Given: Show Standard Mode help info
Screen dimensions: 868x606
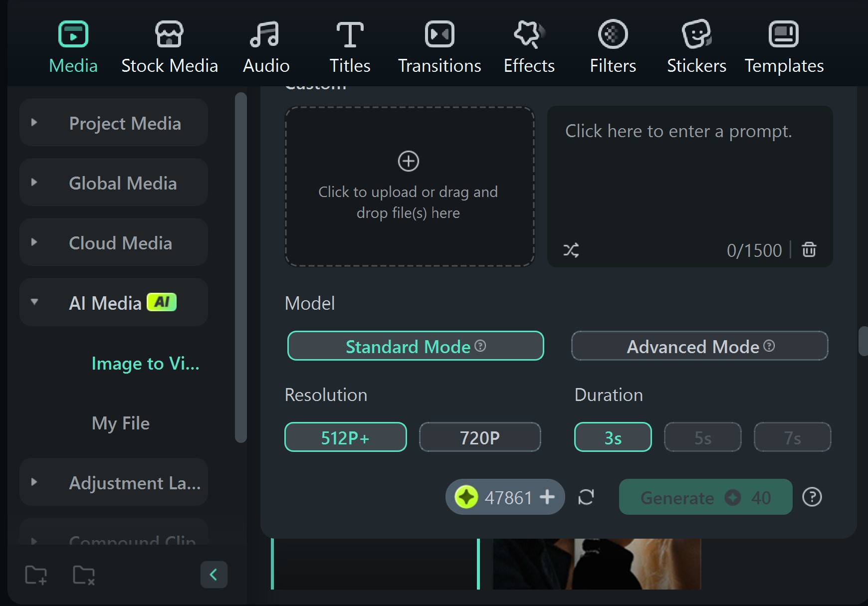Looking at the screenshot, I should (x=480, y=346).
